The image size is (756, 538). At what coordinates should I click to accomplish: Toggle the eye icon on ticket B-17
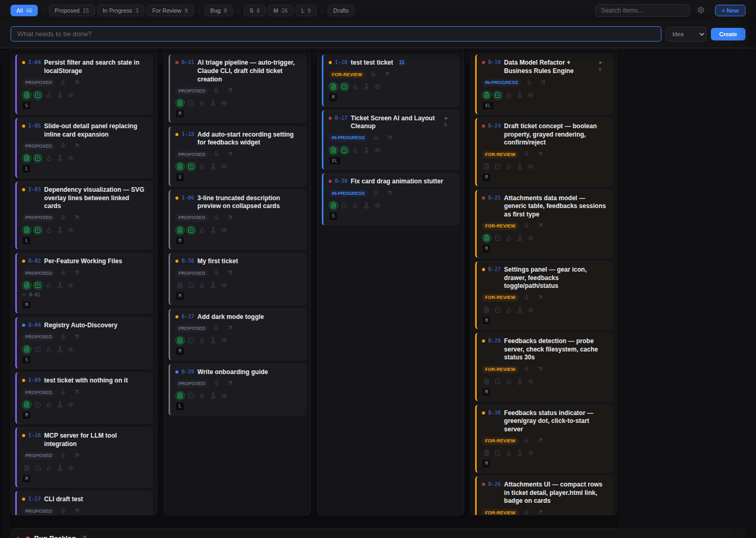(x=377, y=150)
